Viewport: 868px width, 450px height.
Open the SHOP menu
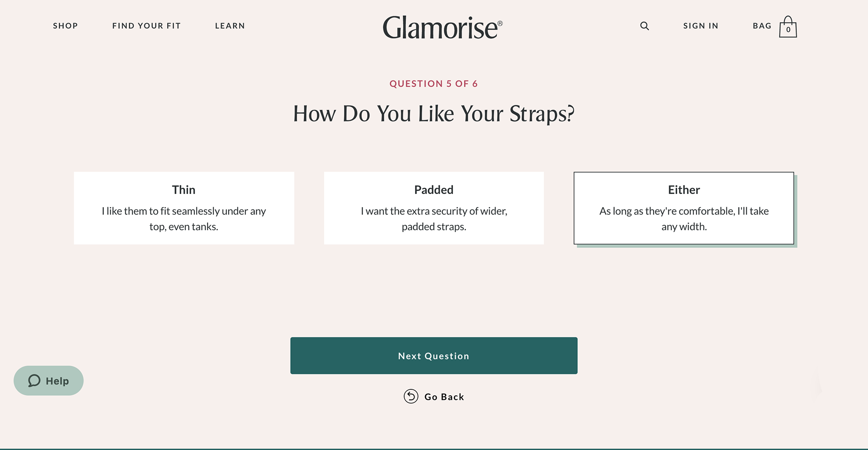(66, 26)
